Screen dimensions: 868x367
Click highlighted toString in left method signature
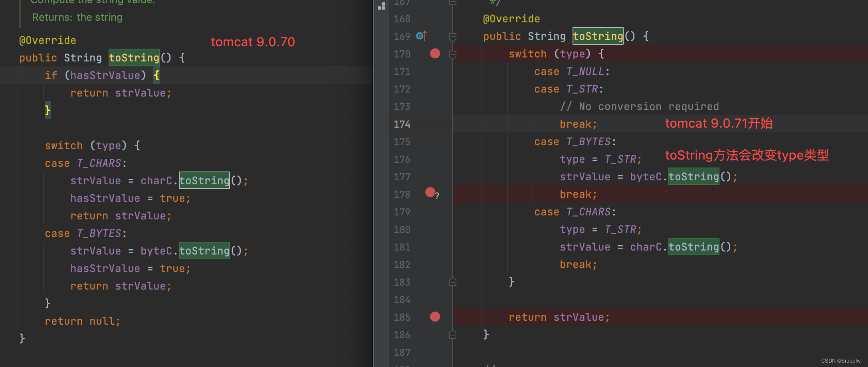[x=134, y=58]
